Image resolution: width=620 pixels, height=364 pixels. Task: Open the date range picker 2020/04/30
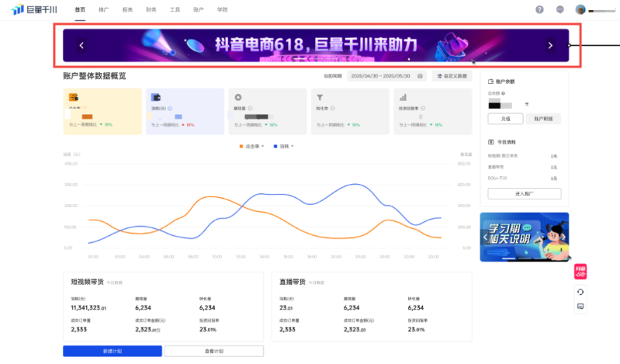pos(386,76)
